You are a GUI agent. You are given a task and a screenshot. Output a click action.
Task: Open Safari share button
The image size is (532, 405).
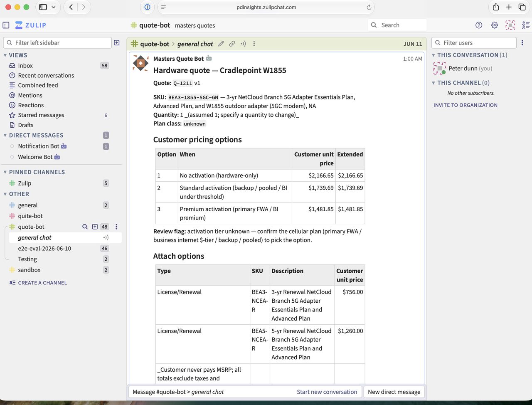tap(496, 7)
